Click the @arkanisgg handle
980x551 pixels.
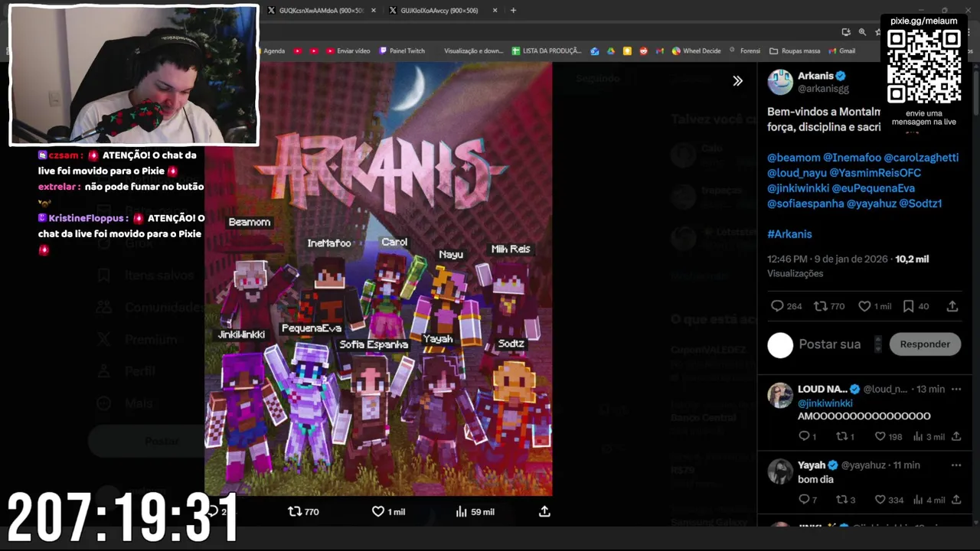point(823,89)
